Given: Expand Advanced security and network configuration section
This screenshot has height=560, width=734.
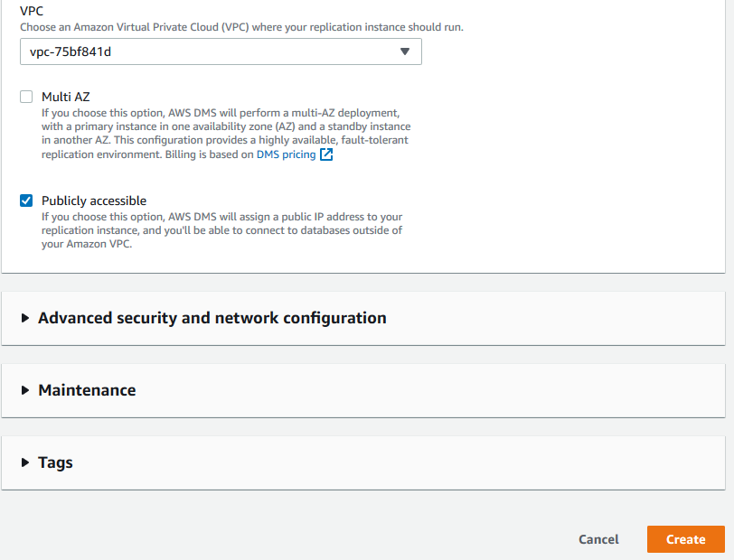Looking at the screenshot, I should tap(212, 318).
